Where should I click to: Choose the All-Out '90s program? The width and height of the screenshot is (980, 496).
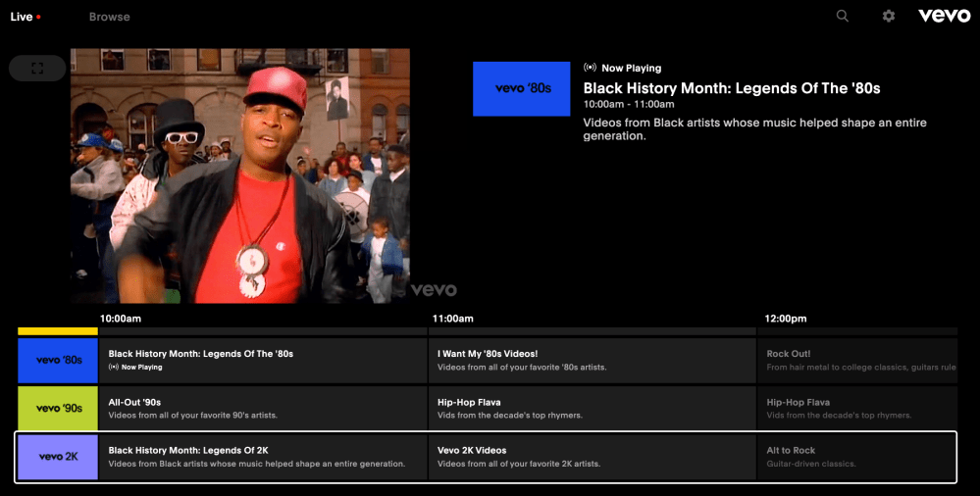point(263,408)
